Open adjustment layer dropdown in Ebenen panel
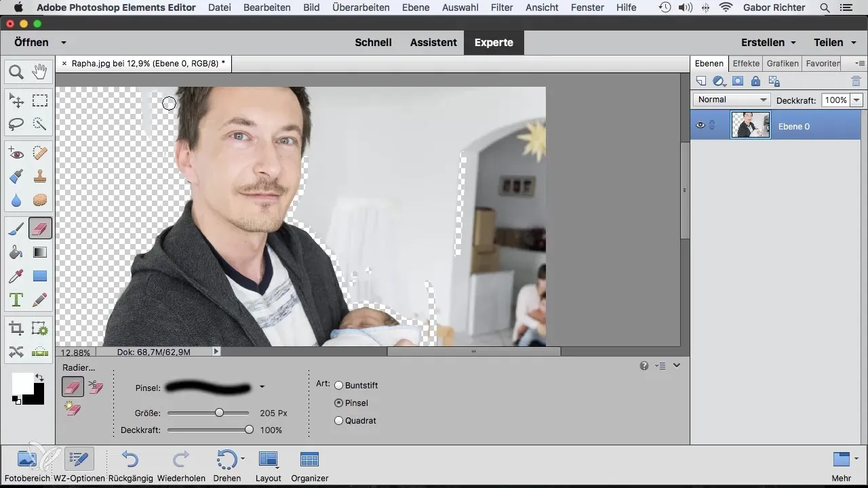 point(720,81)
